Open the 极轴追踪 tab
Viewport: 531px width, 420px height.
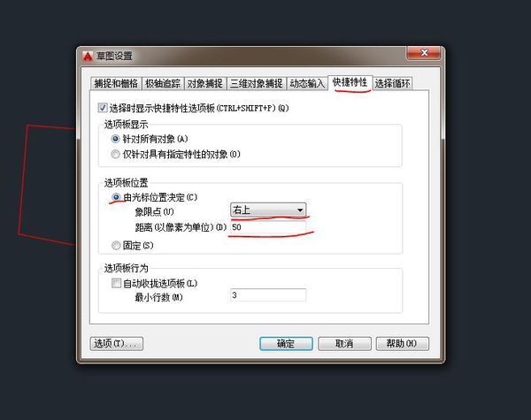click(x=163, y=83)
